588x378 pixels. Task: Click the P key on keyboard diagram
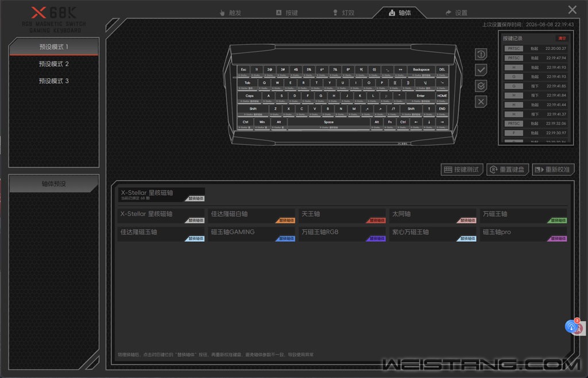(x=382, y=84)
